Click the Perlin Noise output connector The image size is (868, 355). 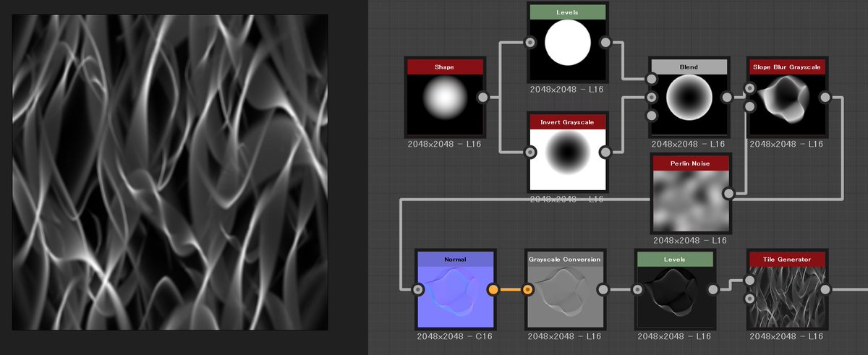pyautogui.click(x=728, y=193)
